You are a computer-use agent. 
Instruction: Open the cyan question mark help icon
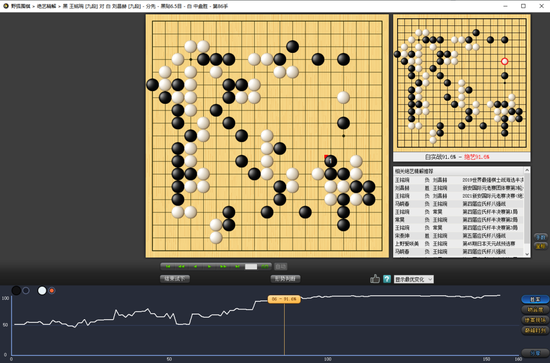[x=387, y=279]
